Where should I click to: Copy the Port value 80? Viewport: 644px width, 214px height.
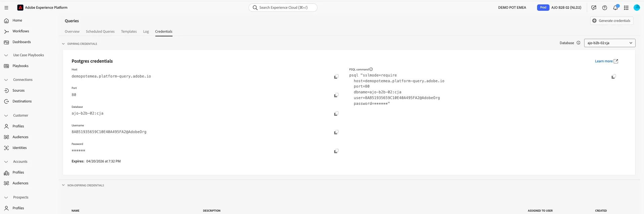[336, 95]
